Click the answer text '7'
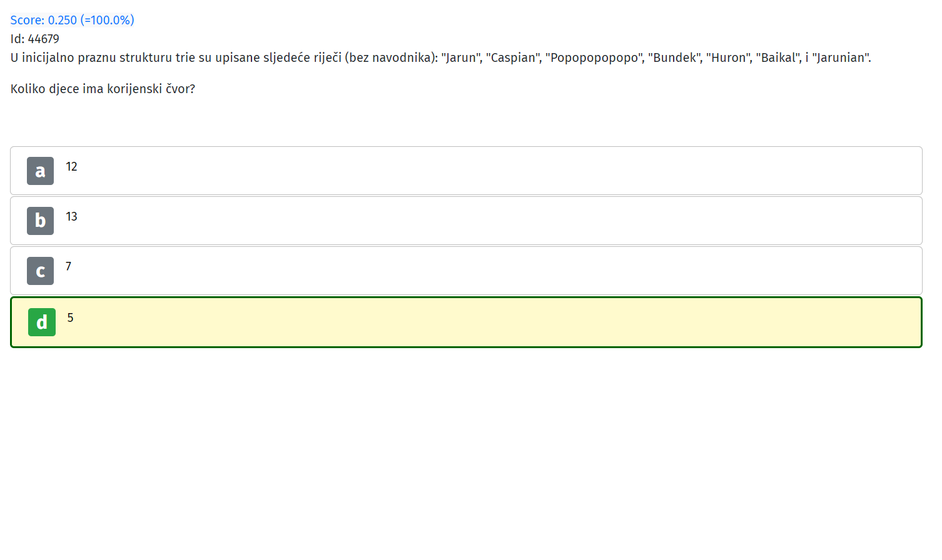The height and width of the screenshot is (560, 942). pyautogui.click(x=68, y=267)
